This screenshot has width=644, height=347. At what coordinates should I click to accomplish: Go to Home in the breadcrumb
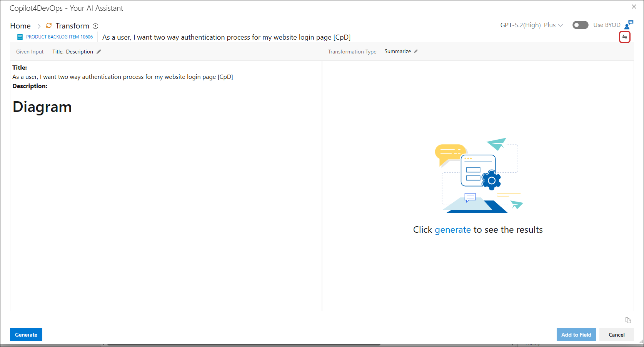point(20,26)
